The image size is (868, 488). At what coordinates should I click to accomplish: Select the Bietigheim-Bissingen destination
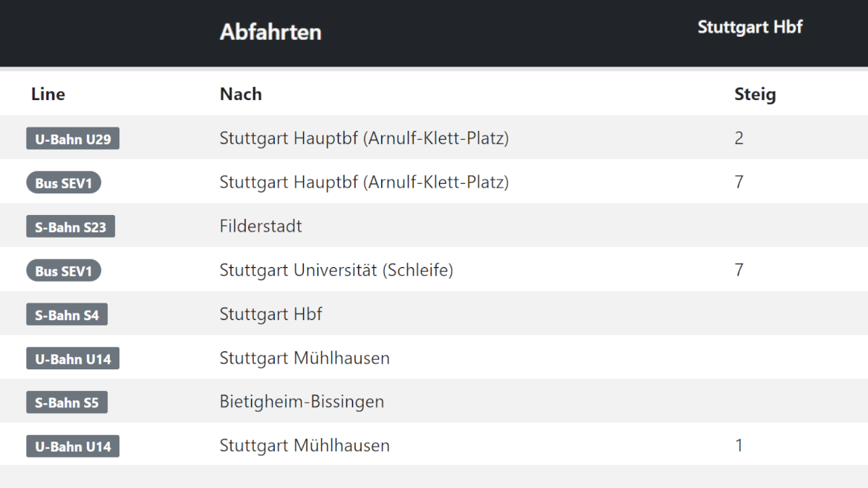click(302, 401)
